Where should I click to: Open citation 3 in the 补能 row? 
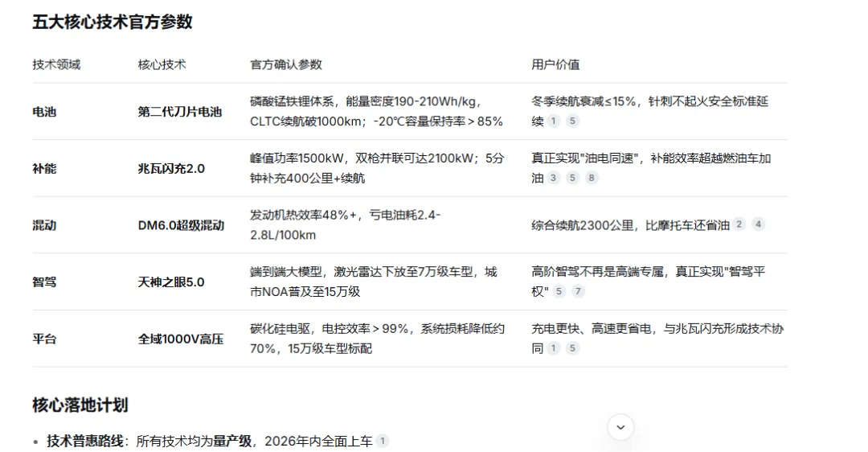[554, 178]
